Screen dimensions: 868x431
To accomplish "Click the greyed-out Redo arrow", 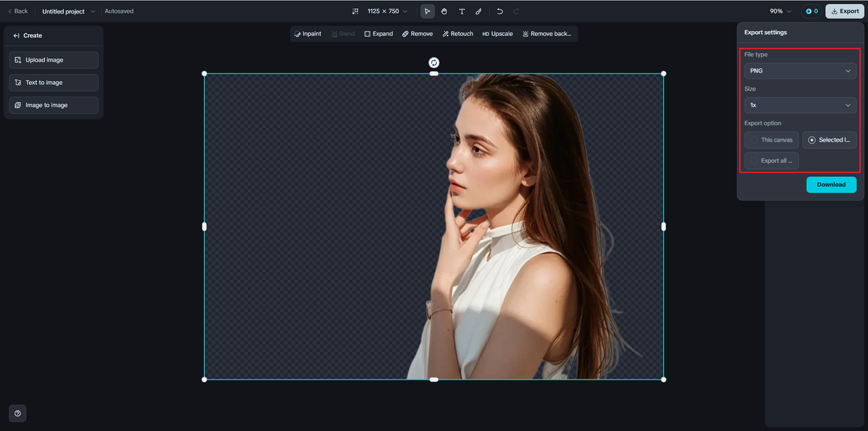I will pos(517,12).
